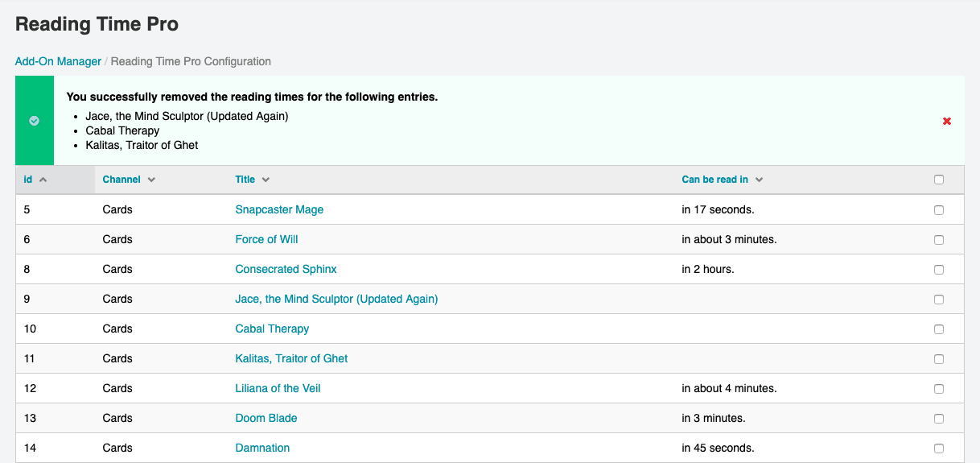980x463 pixels.
Task: Click the Channel column sort chevron
Action: (151, 180)
